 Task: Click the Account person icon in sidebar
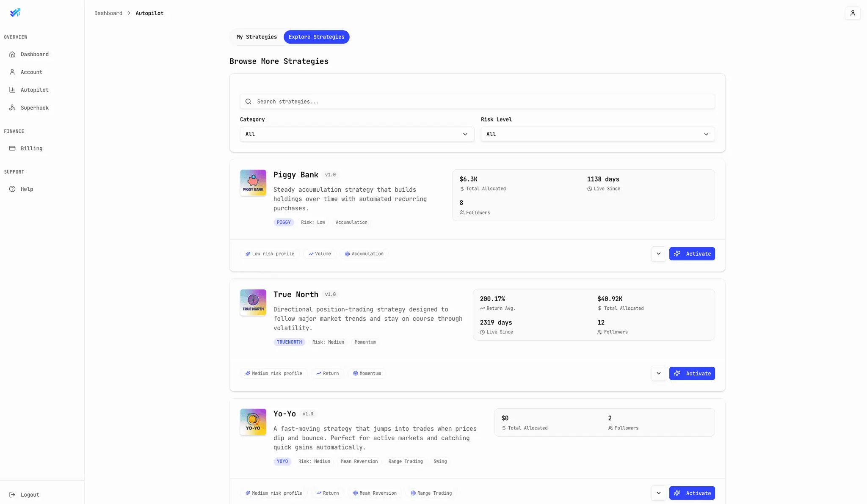12,72
